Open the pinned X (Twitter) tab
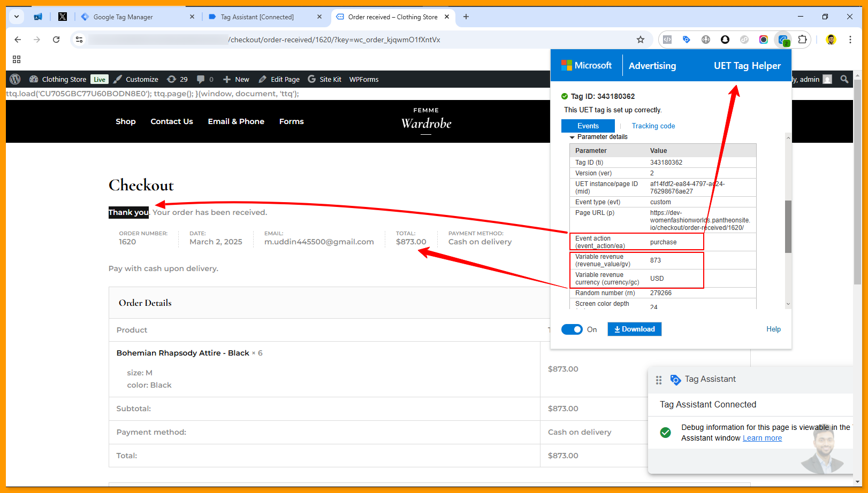The height and width of the screenshot is (493, 868). pyautogui.click(x=63, y=17)
